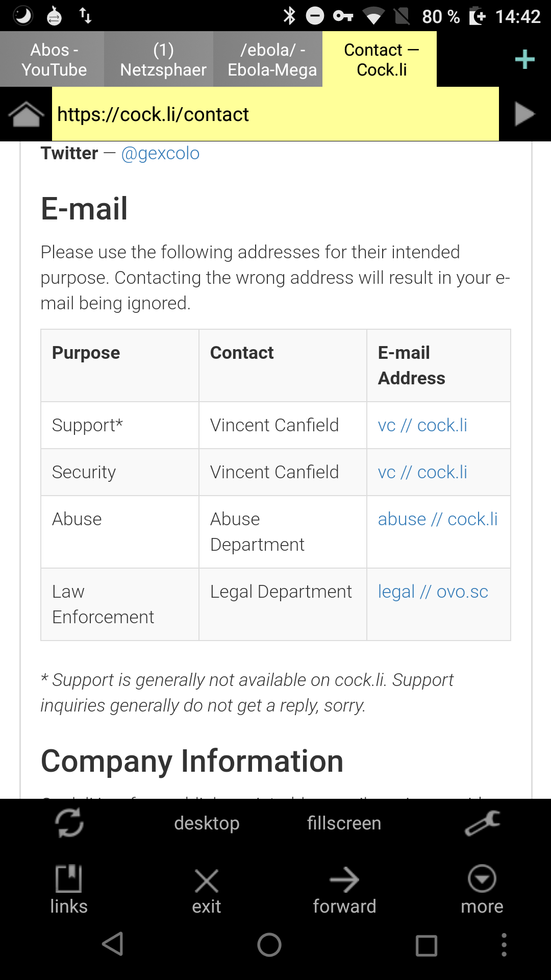Switch to the Abos - YouTube tab

coord(54,60)
